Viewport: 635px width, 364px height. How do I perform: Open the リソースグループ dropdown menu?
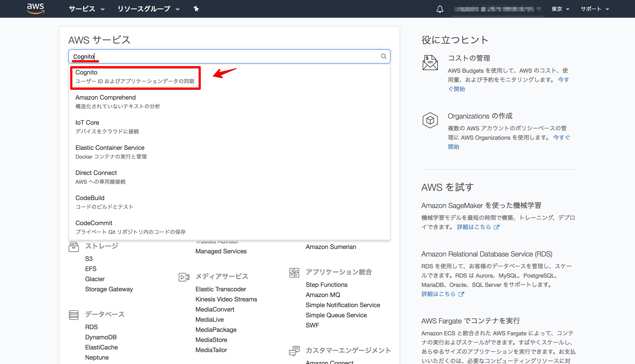pyautogui.click(x=149, y=9)
